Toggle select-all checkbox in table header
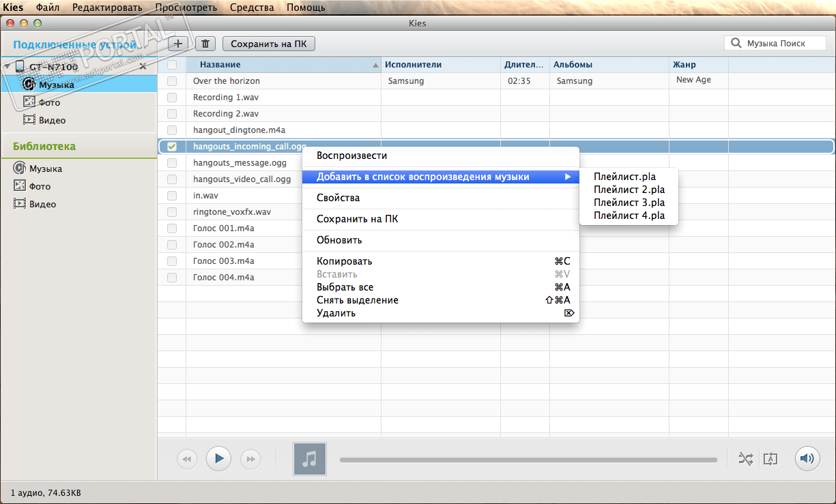This screenshot has height=504, width=836. click(172, 65)
